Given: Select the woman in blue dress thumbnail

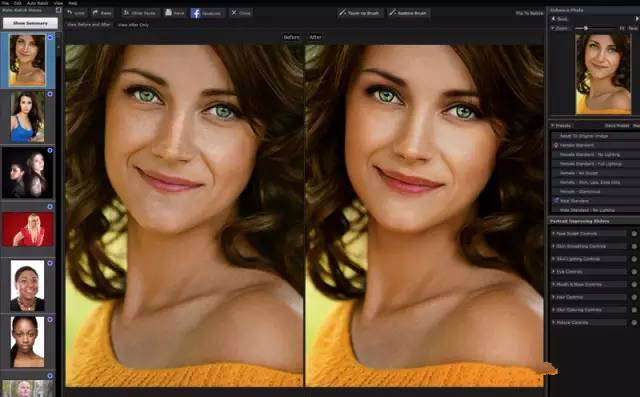Looking at the screenshot, I should [28, 117].
